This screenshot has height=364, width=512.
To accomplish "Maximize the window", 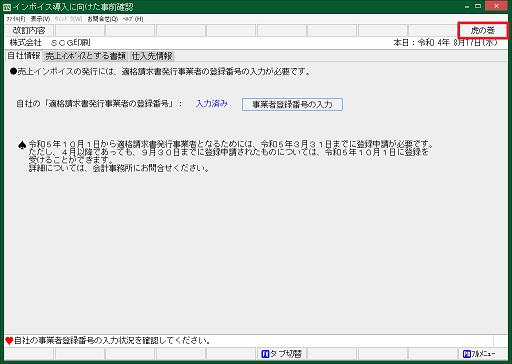I will pos(478,6).
